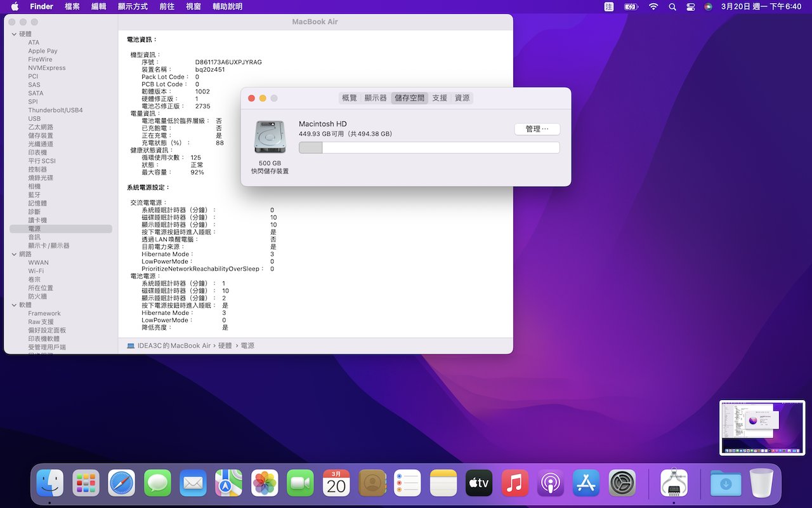Select 藍牙 in the sidebar
Screen dimensions: 812x508
point(34,195)
